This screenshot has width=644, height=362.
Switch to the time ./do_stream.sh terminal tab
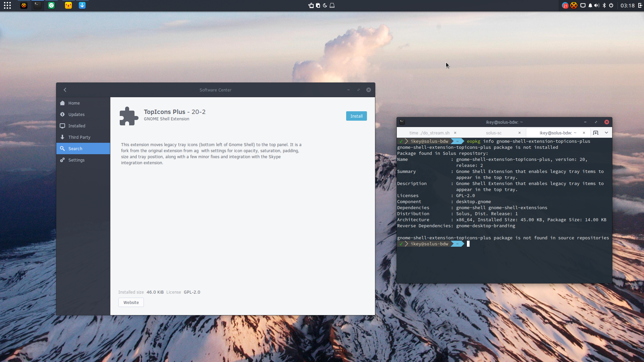[x=429, y=133]
